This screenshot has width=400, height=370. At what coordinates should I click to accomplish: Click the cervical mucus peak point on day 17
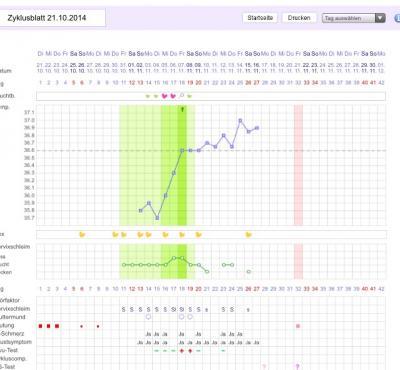tap(174, 258)
